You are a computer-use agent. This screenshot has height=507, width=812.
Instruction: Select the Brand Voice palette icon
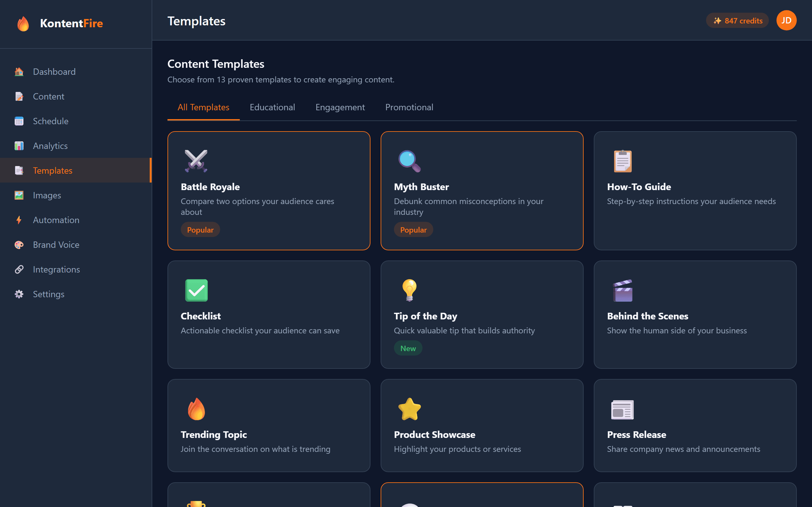click(x=19, y=245)
